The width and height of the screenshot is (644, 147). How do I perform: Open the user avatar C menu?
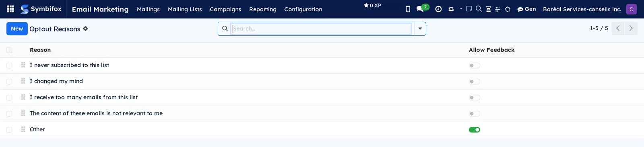pyautogui.click(x=632, y=9)
